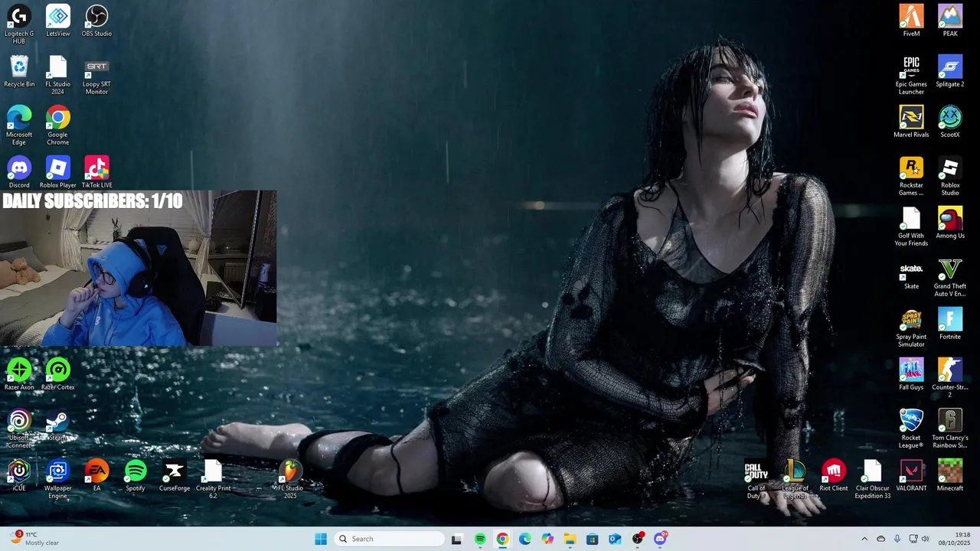Switch to Chrome on the taskbar
The width and height of the screenshot is (980, 551).
tap(502, 539)
